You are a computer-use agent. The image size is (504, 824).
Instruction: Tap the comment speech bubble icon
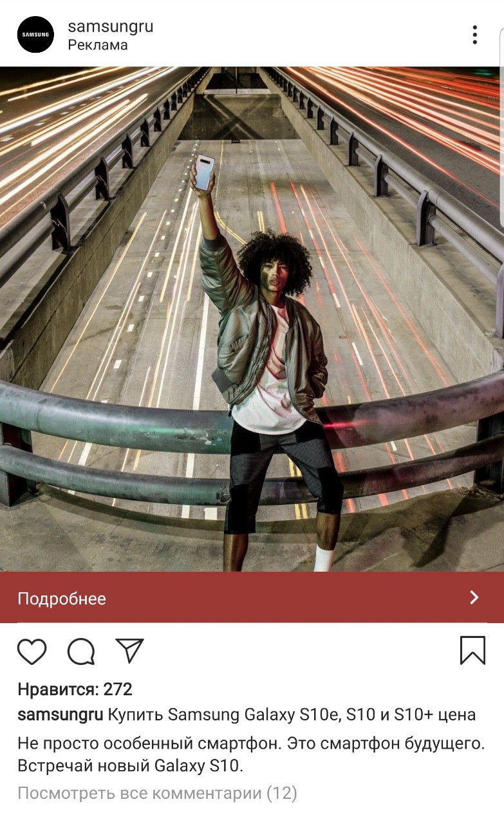point(82,651)
